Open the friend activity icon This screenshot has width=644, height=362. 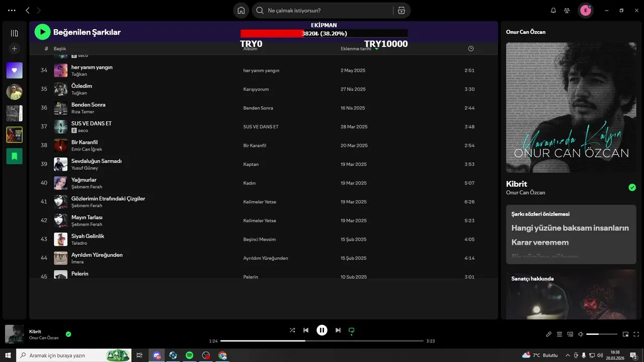[567, 10]
